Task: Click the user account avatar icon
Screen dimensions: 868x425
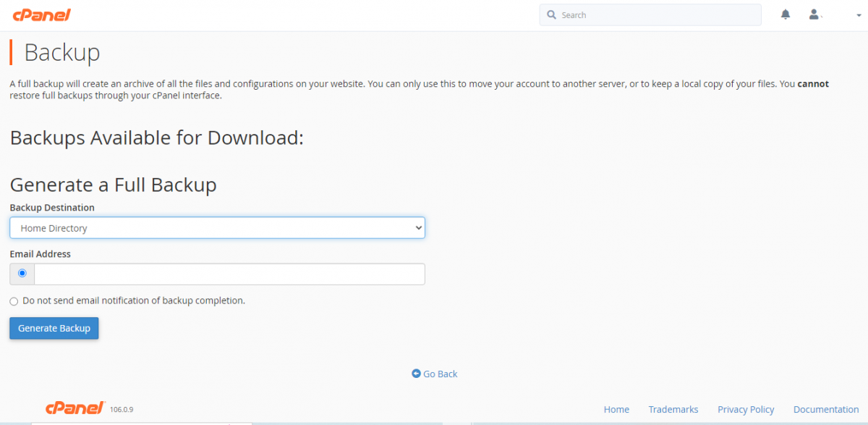Action: tap(814, 14)
